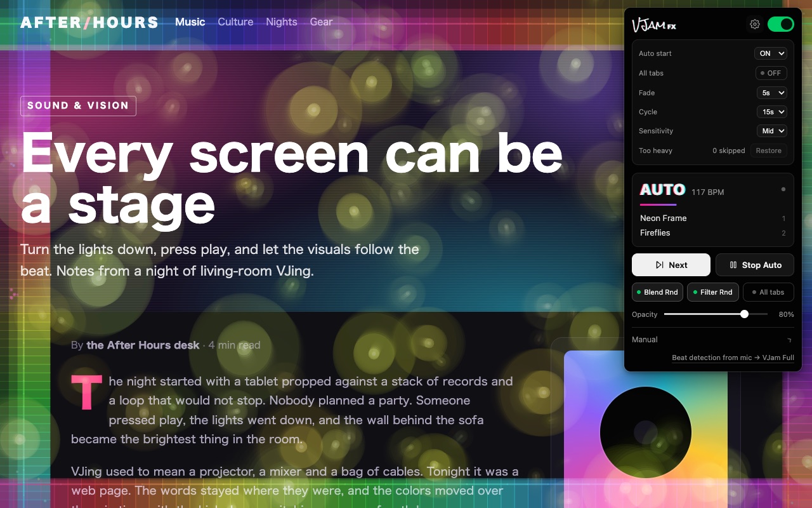Click the VJam FX logo
This screenshot has height=508, width=812.
pyautogui.click(x=654, y=25)
